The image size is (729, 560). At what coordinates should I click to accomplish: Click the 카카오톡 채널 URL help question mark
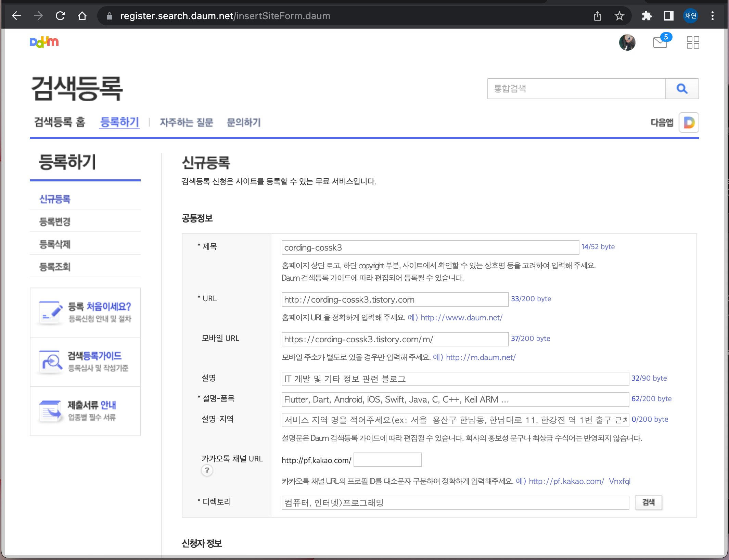click(207, 470)
